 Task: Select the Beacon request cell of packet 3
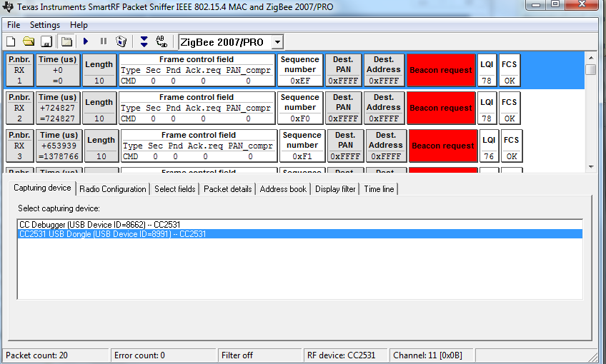point(443,146)
